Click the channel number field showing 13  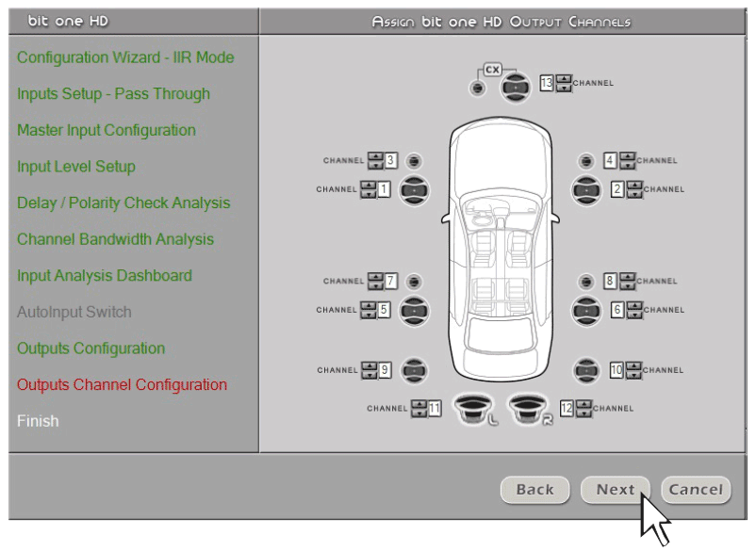(547, 83)
